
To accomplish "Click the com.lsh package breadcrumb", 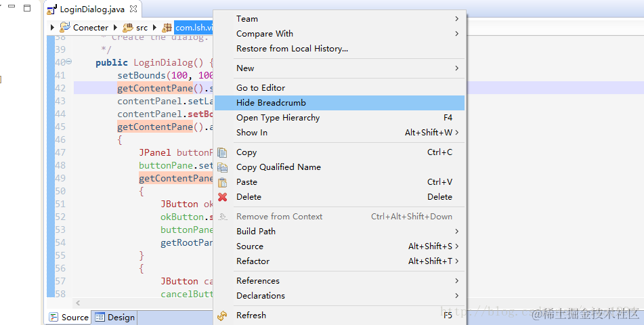I will [x=194, y=28].
